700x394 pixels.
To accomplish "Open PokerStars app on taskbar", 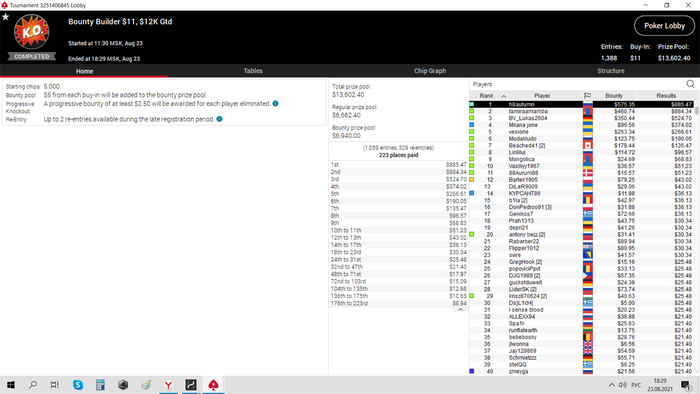I will pos(213,385).
